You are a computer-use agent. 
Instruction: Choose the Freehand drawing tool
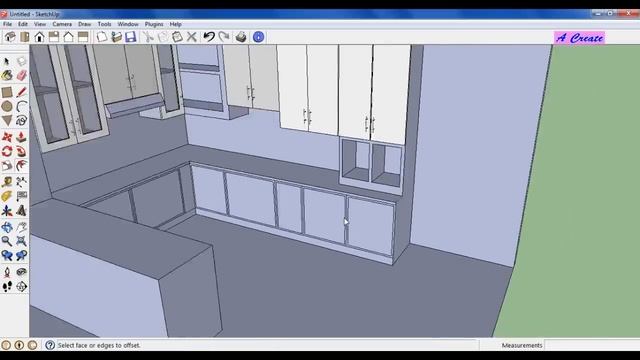[x=21, y=121]
